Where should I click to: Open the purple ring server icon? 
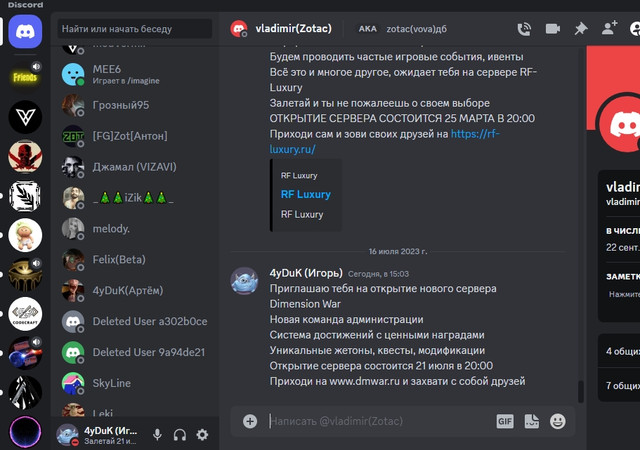[x=25, y=432]
